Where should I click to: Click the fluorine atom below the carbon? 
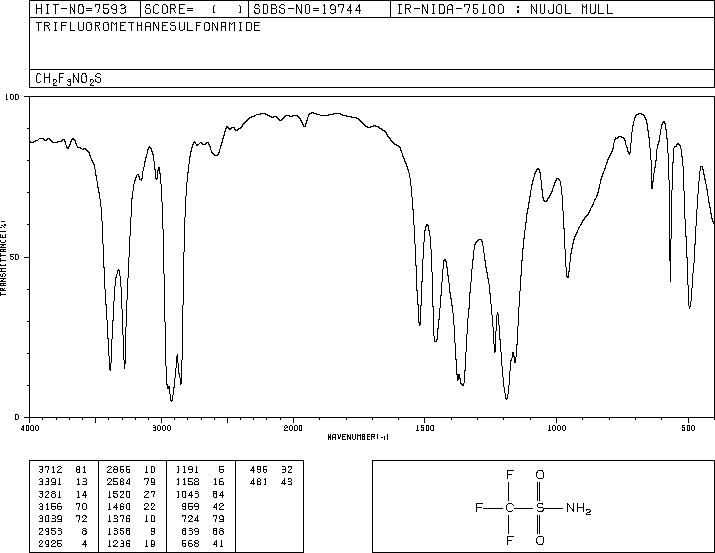pos(510,541)
